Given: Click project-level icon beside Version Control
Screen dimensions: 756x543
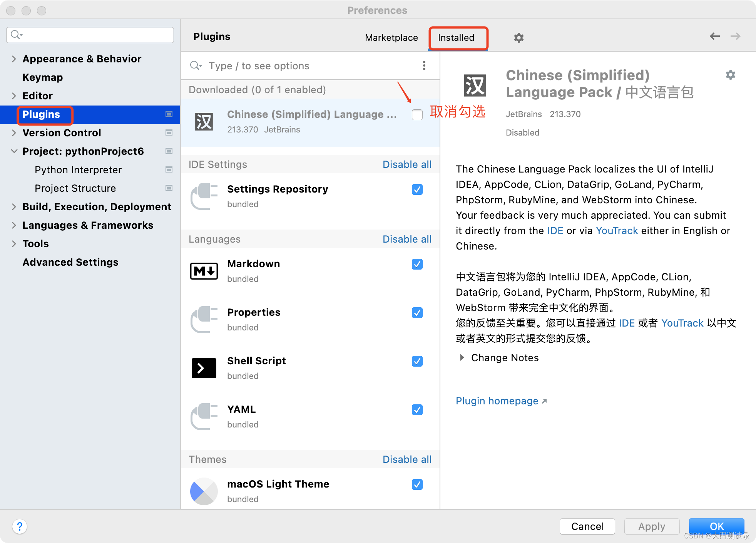Looking at the screenshot, I should click(x=169, y=133).
